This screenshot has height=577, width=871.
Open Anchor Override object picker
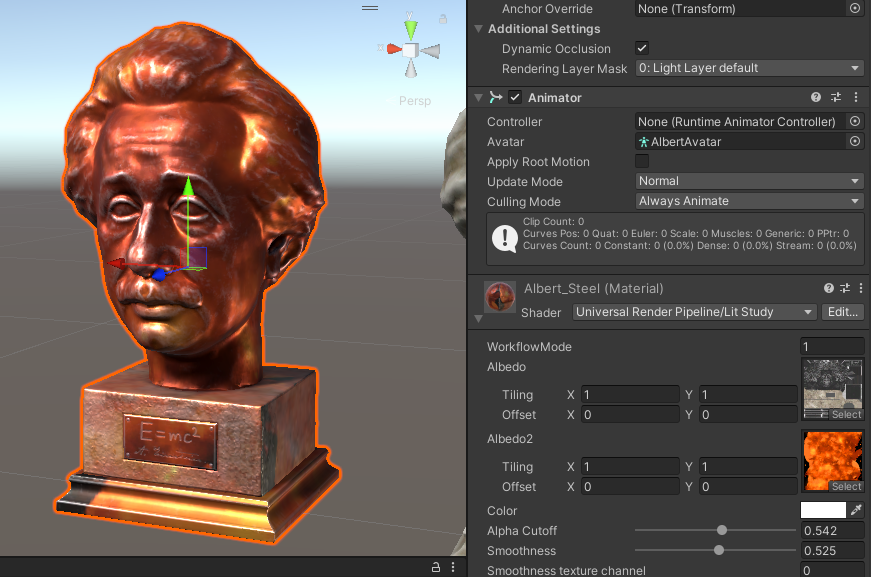(855, 8)
